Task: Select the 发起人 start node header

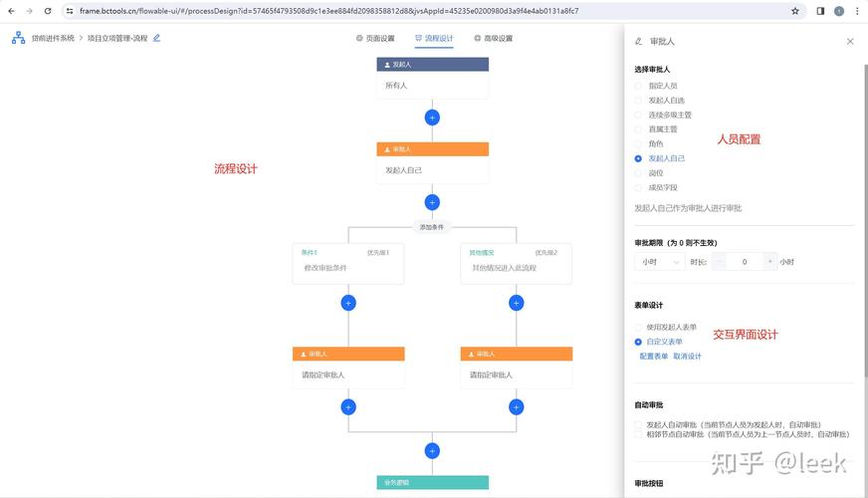Action: coord(432,65)
